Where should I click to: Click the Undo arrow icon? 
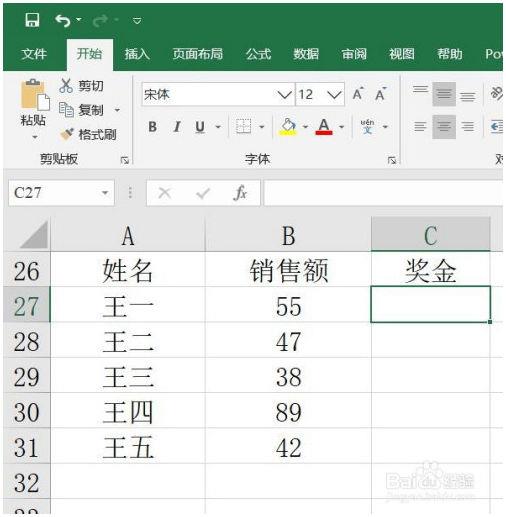tap(63, 21)
